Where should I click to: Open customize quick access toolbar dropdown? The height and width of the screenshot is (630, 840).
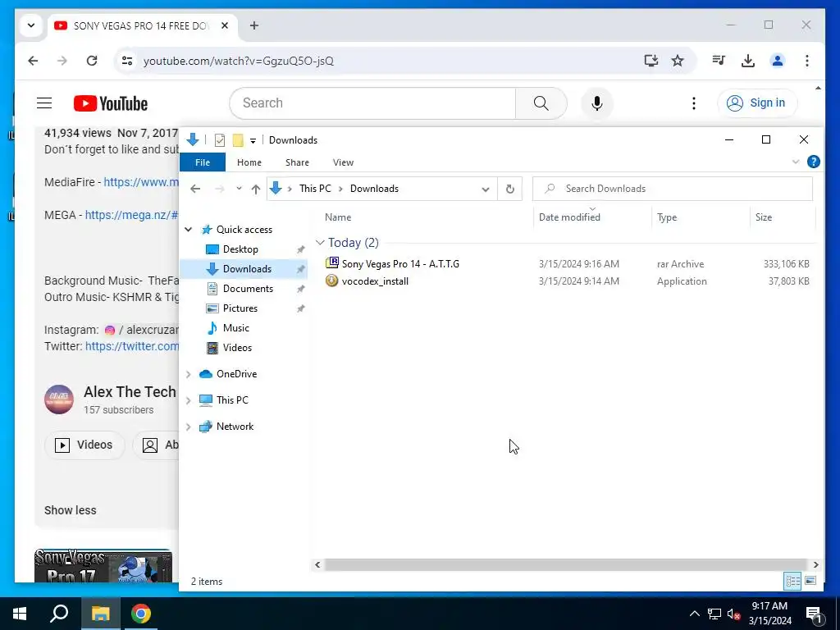point(253,141)
